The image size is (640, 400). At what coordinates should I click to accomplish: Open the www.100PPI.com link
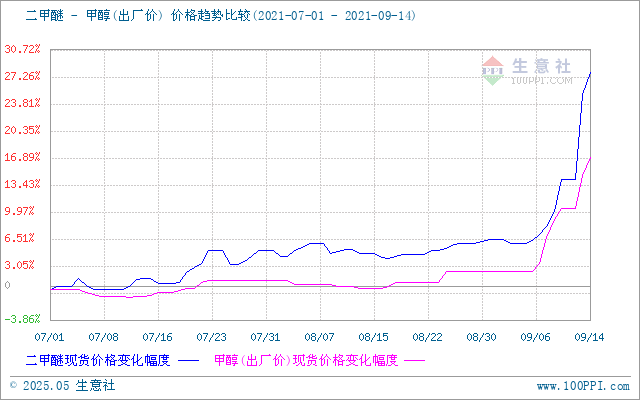(583, 386)
